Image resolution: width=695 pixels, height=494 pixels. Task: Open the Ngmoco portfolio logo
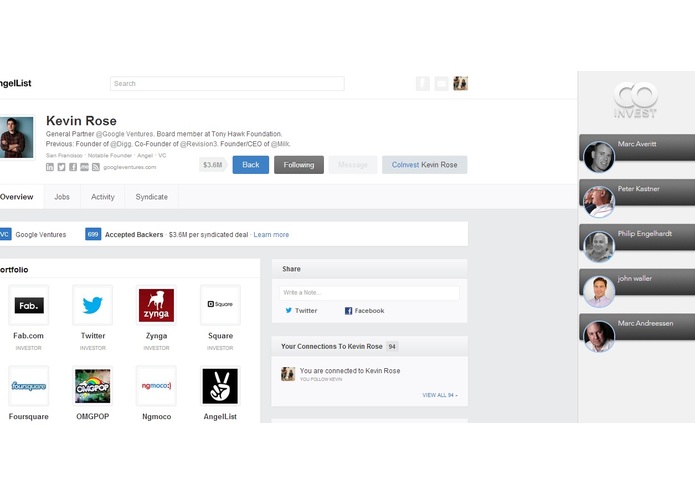[156, 386]
